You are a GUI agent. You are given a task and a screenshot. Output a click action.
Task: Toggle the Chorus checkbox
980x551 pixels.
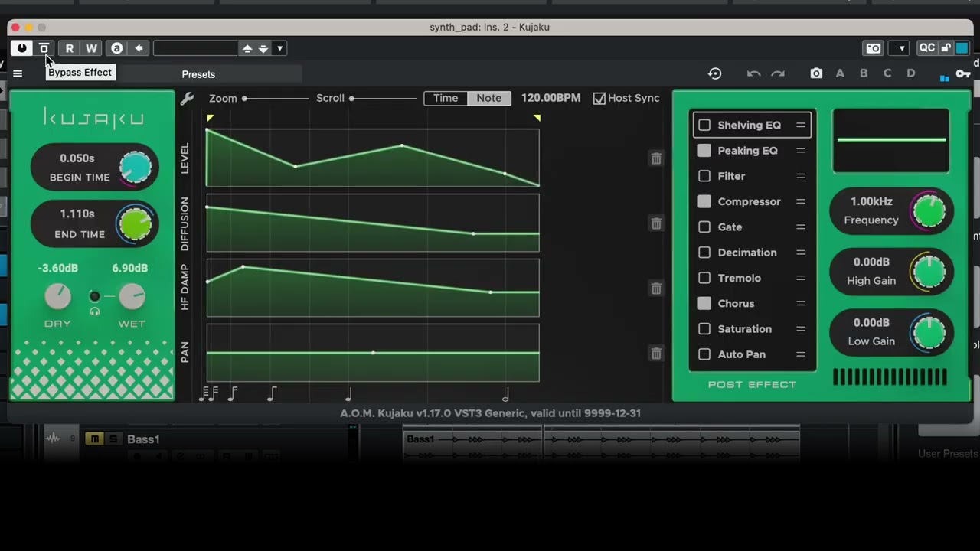coord(704,303)
